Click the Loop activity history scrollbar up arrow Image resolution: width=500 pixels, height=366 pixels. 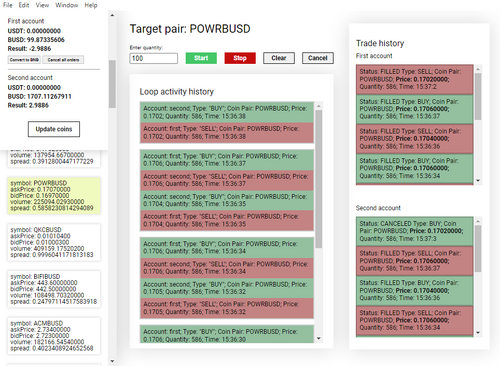319,106
